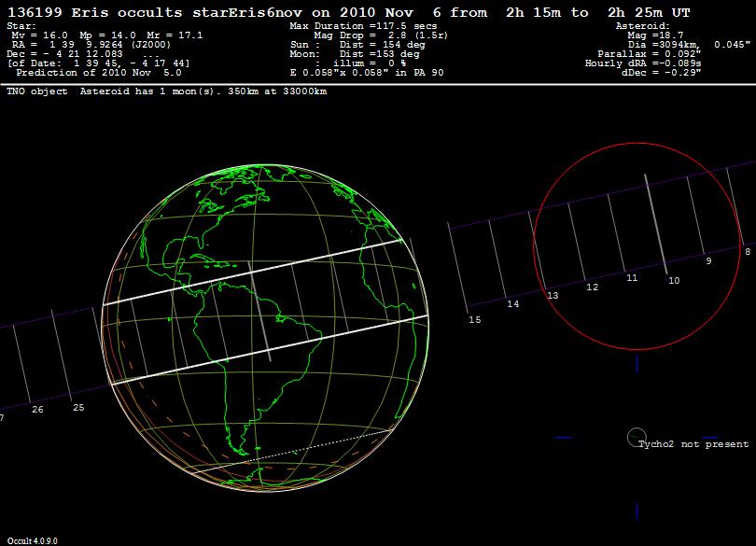
Task: Click the minute label "14" on shadow track
Action: click(x=513, y=304)
